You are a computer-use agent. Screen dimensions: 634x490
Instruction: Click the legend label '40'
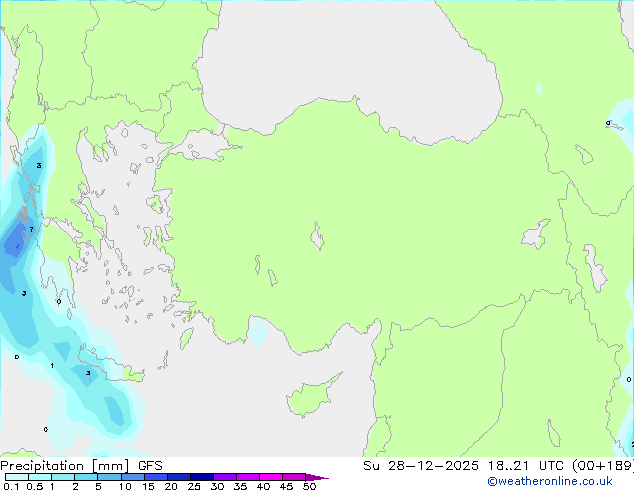(263, 486)
